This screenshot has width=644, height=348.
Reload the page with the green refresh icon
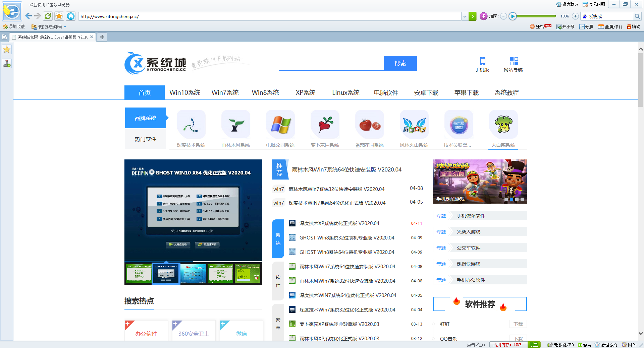tap(48, 16)
